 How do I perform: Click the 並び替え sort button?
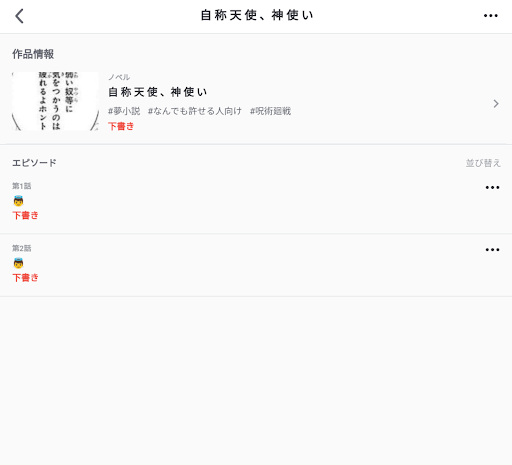[x=483, y=163]
